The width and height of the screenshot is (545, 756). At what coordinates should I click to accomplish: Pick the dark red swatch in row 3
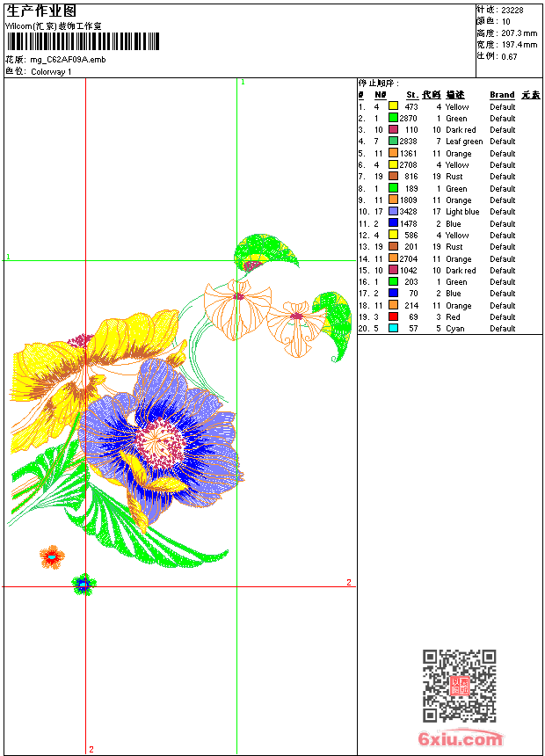pyautogui.click(x=393, y=129)
